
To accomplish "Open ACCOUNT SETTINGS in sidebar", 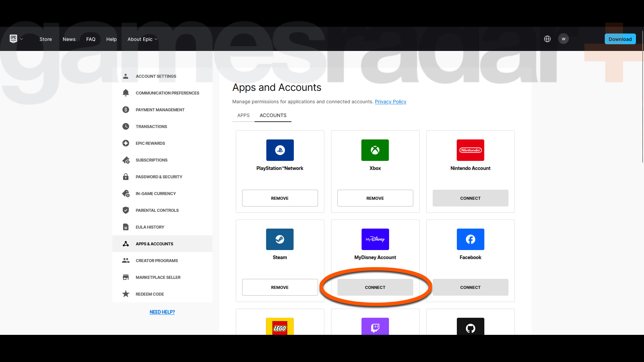I will [x=162, y=76].
